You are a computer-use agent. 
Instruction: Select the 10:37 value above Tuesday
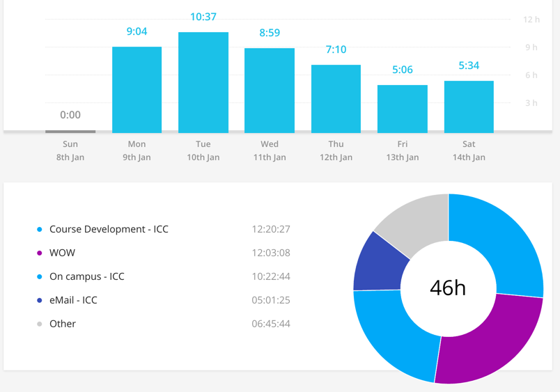click(x=203, y=17)
